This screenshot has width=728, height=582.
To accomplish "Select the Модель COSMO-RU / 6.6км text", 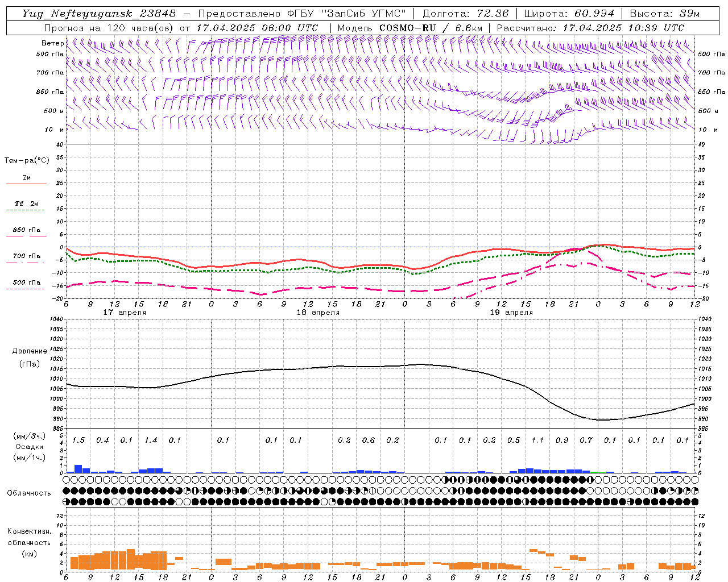I will coord(410,28).
